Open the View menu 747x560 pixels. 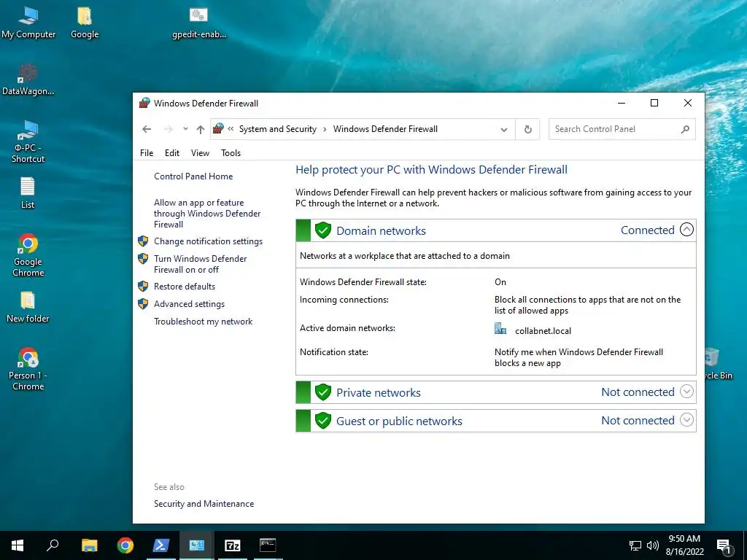pos(200,153)
